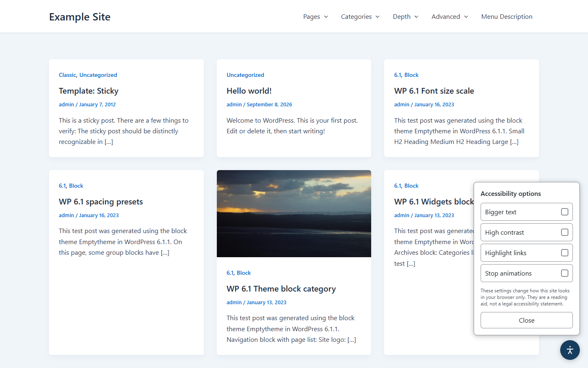Select the Uncategorized link on Hello world! card
Viewport: 588px width, 368px height.
[x=245, y=75]
